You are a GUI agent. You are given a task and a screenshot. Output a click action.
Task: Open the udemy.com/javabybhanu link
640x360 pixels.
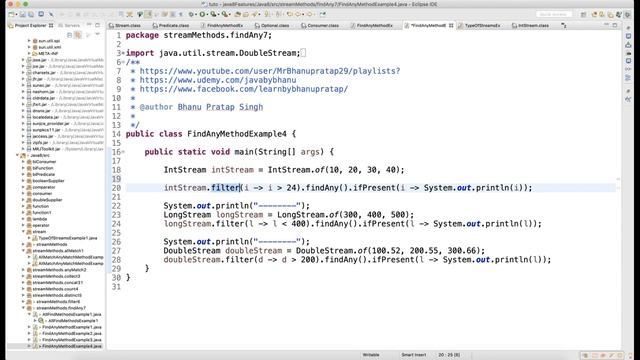coord(218,80)
